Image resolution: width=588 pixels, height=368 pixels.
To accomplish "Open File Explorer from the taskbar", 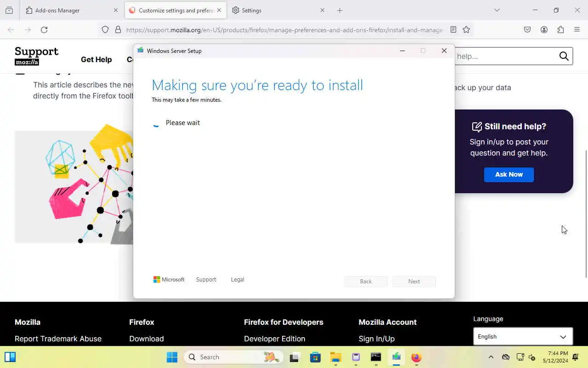I will (x=335, y=357).
